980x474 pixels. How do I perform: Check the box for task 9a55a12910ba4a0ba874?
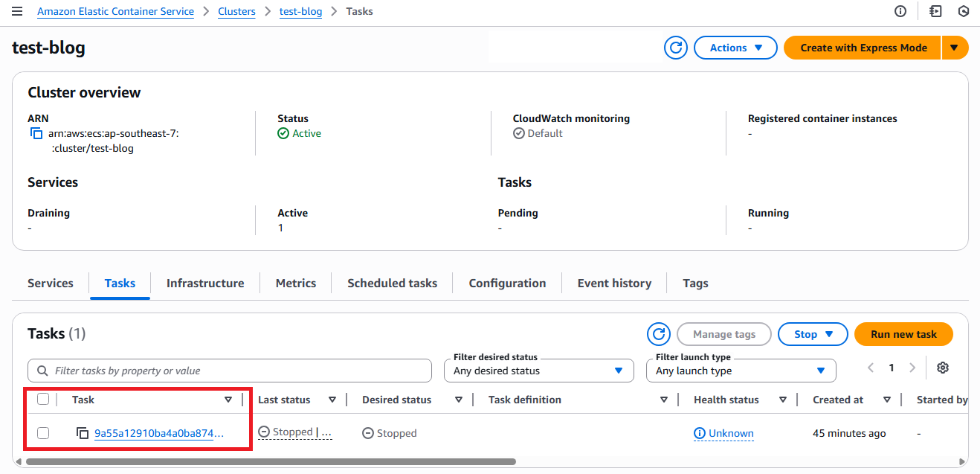pos(43,433)
